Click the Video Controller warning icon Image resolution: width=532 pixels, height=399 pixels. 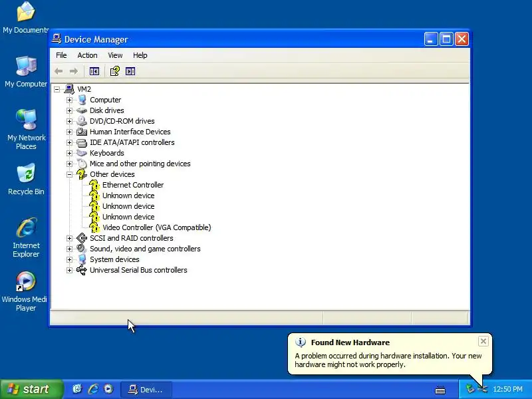click(94, 227)
